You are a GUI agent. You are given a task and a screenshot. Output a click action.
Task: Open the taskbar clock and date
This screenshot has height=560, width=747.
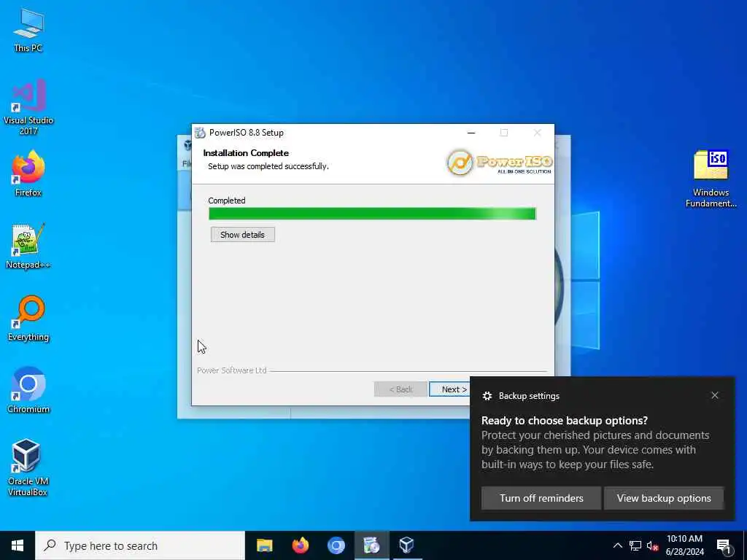click(684, 545)
